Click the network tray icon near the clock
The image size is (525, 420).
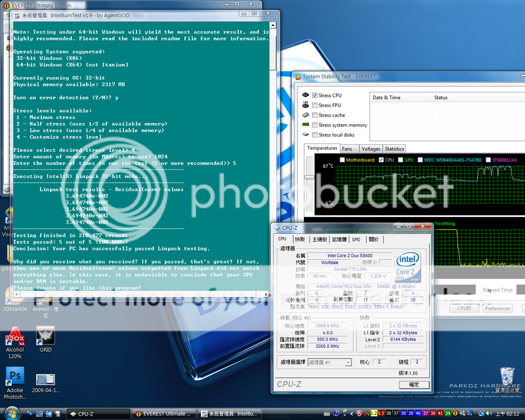tap(481, 413)
